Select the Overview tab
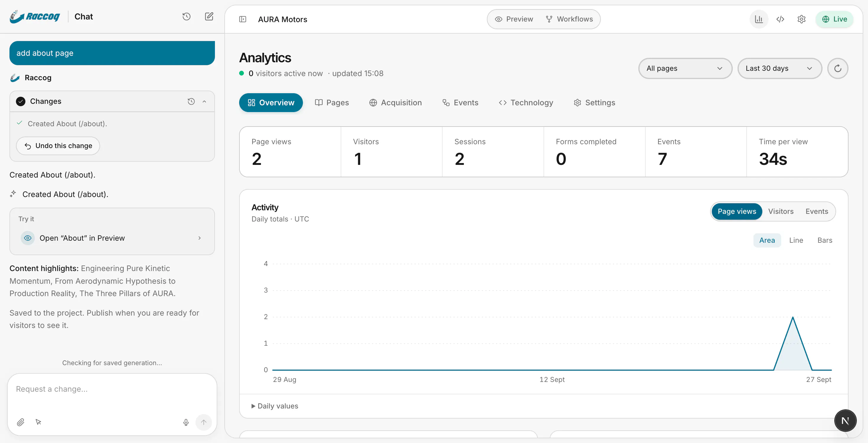Screen dimensions: 868x443 [x=271, y=103]
